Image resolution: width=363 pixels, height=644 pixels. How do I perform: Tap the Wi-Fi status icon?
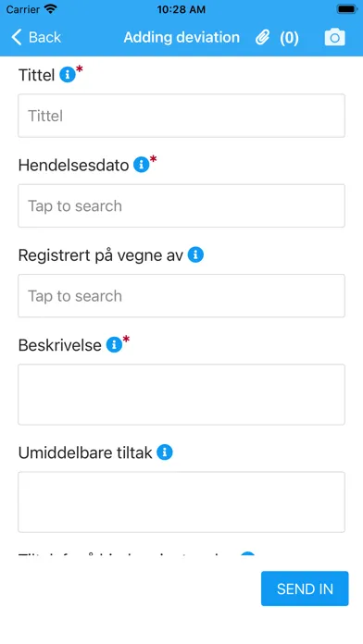coord(51,9)
